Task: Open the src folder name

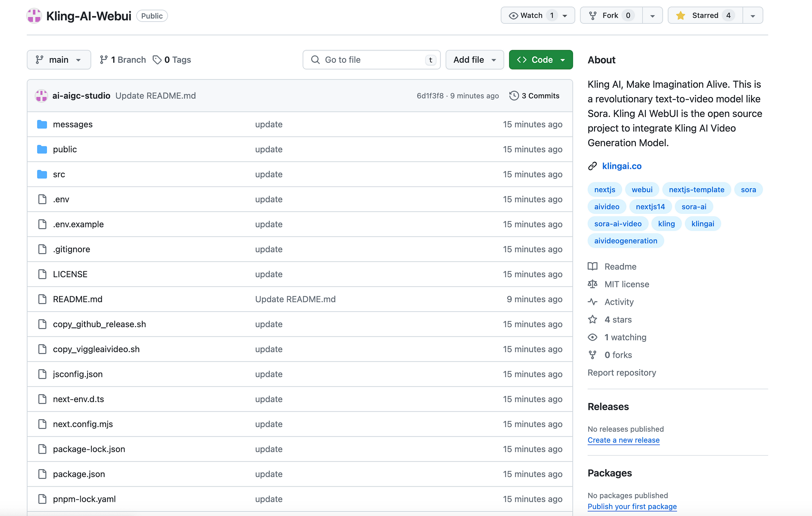Action: [59, 174]
